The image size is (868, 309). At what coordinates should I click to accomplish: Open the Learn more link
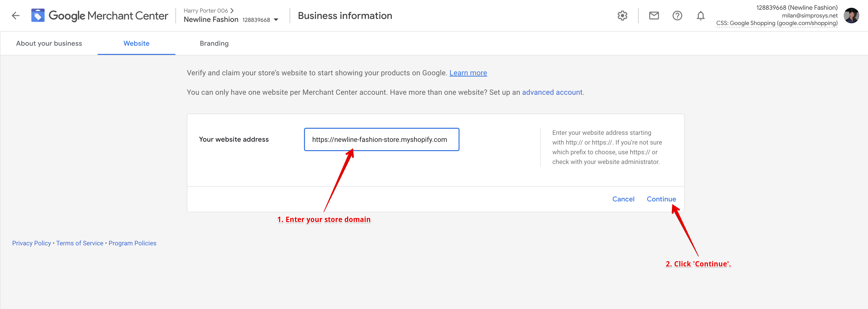468,73
